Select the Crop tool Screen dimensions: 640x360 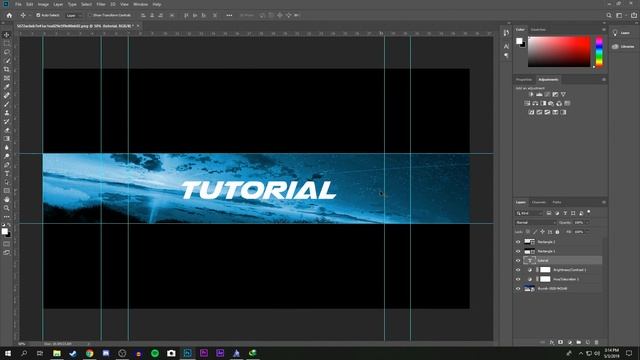(x=7, y=69)
